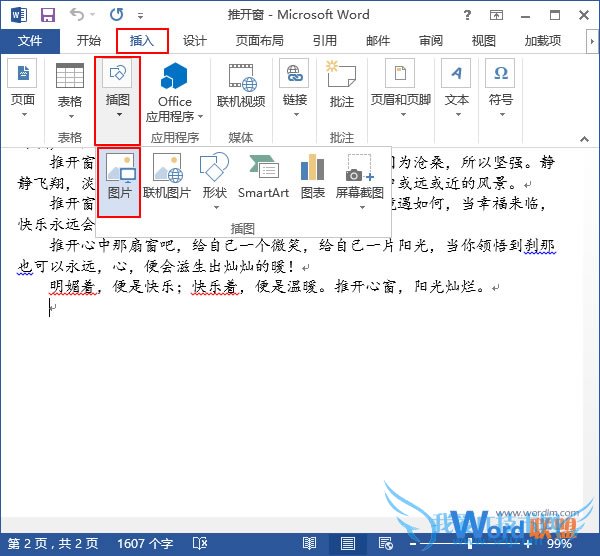Image resolution: width=600 pixels, height=556 pixels.
Task: Select the 插入 ribbon tab
Action: tap(142, 41)
